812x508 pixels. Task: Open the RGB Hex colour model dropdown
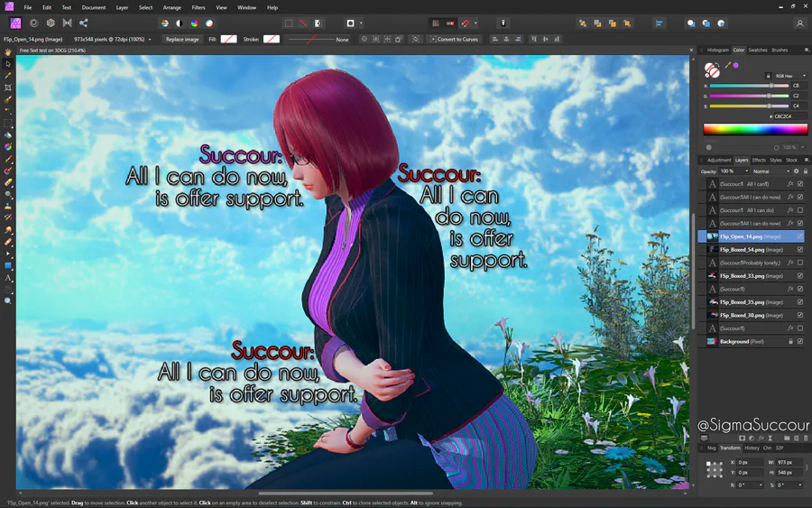click(x=789, y=76)
